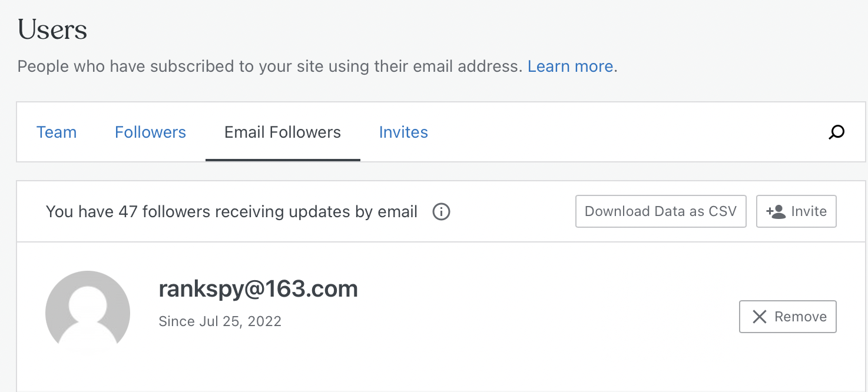868x392 pixels.
Task: Go to the Invites tab
Action: click(403, 132)
